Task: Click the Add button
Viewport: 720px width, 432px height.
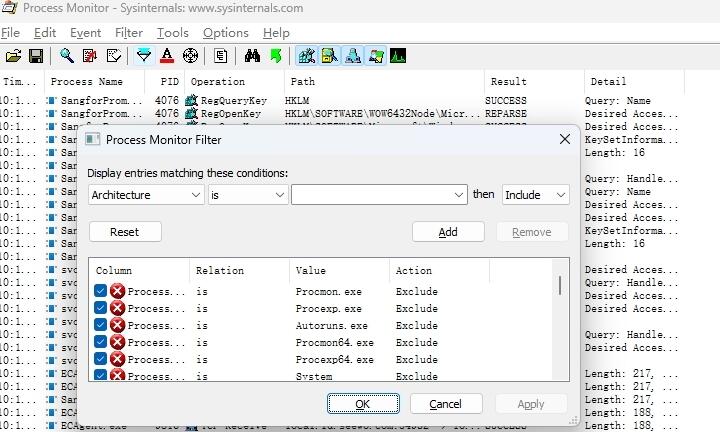Action: coord(448,232)
